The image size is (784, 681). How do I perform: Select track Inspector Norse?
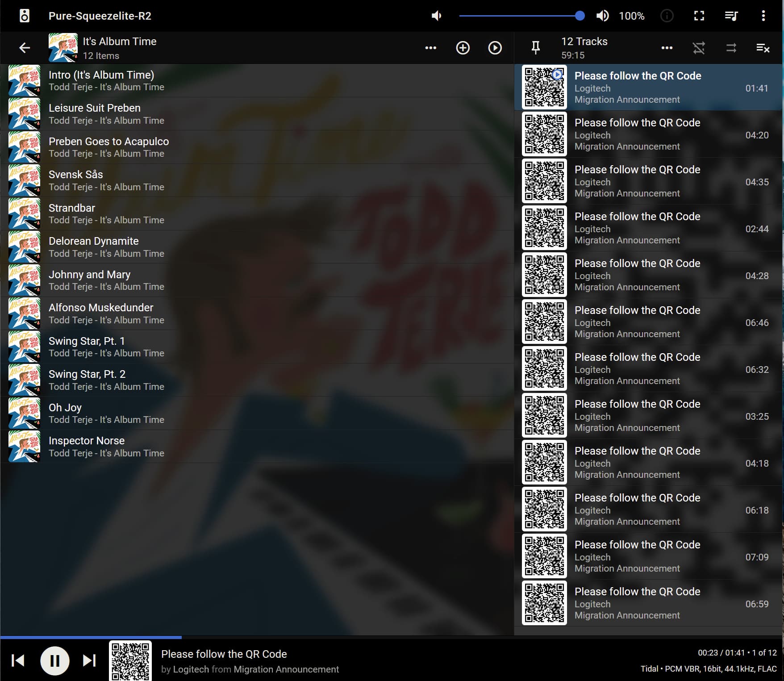point(257,447)
